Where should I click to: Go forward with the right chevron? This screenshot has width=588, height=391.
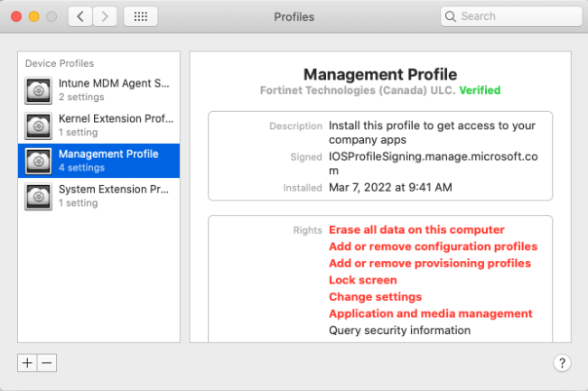point(106,16)
